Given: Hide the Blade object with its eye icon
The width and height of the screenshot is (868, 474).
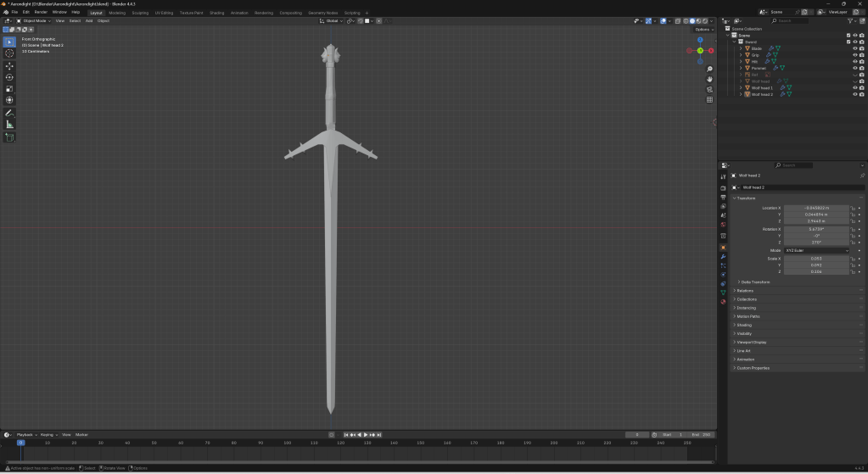Looking at the screenshot, I should tap(854, 48).
